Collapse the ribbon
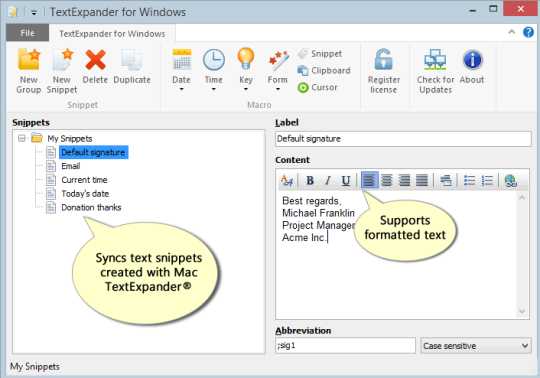The image size is (540, 378). tap(511, 32)
